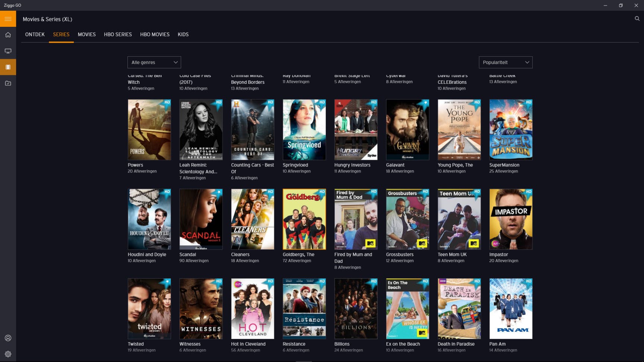The height and width of the screenshot is (362, 644).
Task: Click the "Springvloed" title text
Action: point(296,165)
